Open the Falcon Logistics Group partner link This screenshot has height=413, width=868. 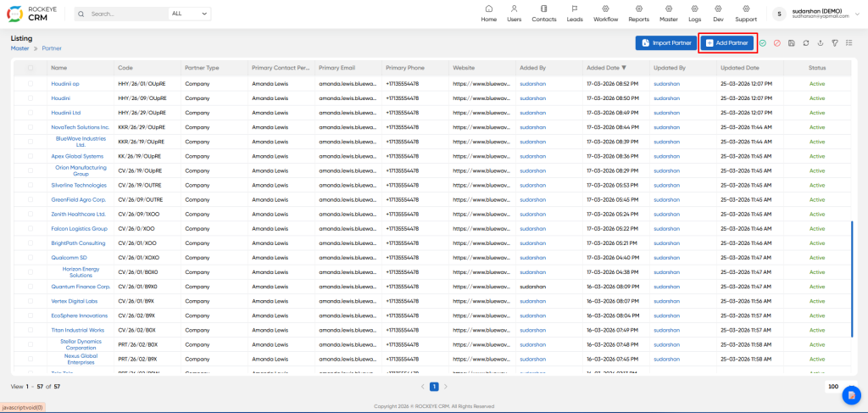[79, 229]
